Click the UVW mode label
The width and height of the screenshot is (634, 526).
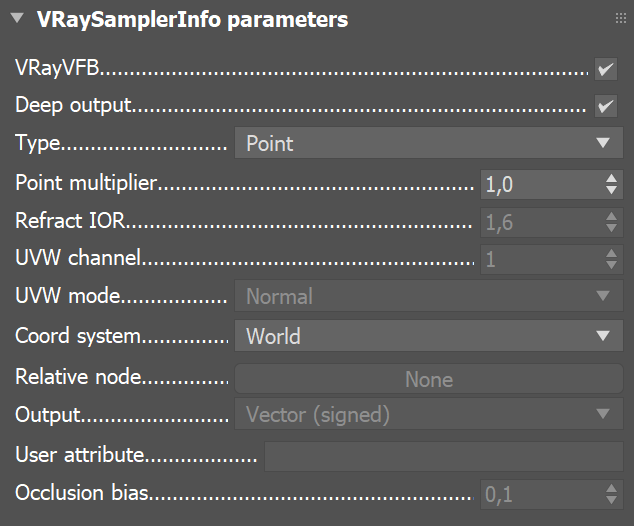(x=68, y=296)
